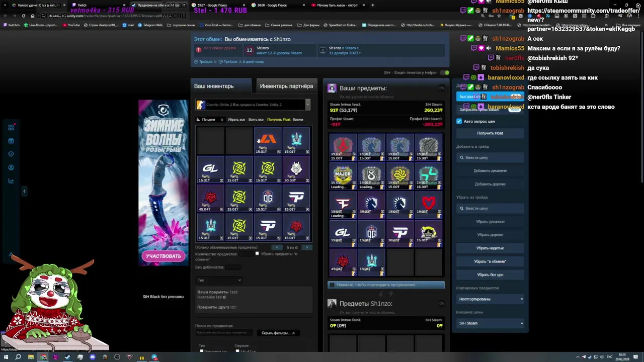The width and height of the screenshot is (644, 362).
Task: Open new browser tab with plus icon
Action: [x=372, y=5]
